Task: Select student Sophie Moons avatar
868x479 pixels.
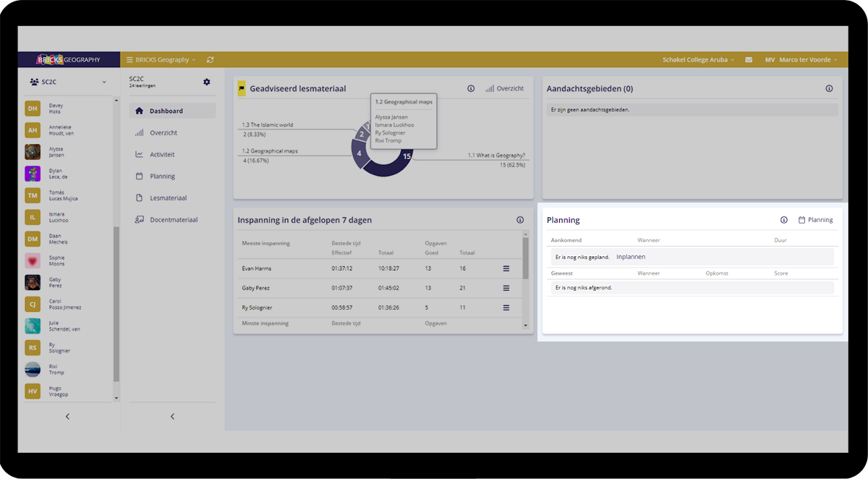Action: pyautogui.click(x=33, y=260)
